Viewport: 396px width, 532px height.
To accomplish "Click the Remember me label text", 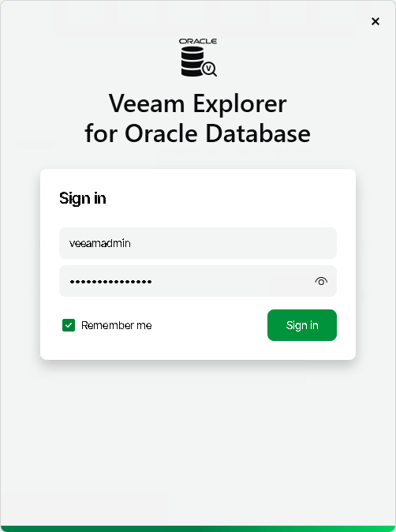I will click(116, 325).
